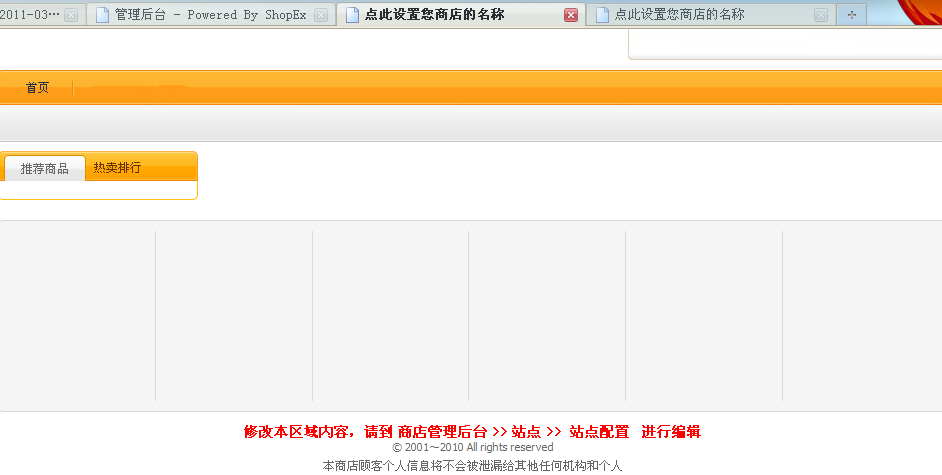Select the 推荐商品 tab

click(45, 168)
